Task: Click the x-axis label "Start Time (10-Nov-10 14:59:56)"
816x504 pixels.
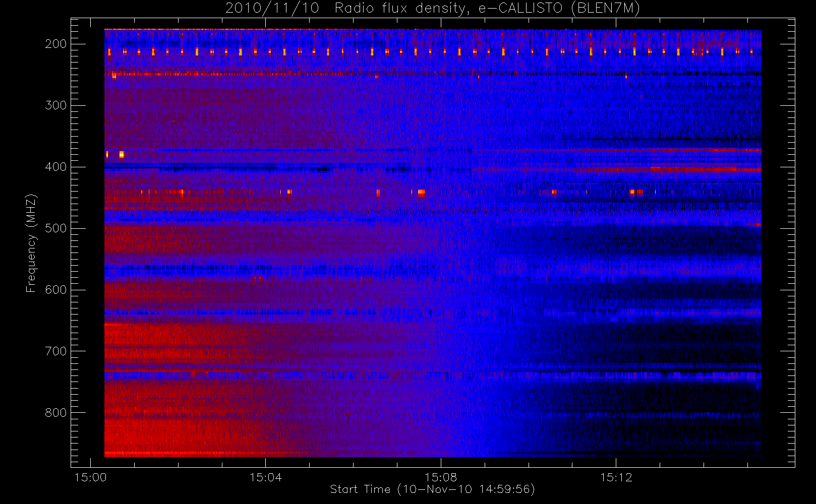Action: pos(432,489)
